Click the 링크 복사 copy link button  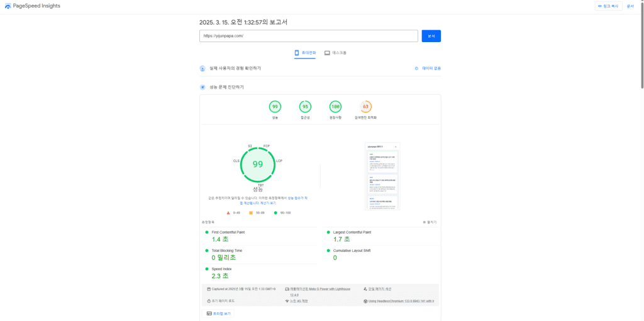(x=608, y=6)
